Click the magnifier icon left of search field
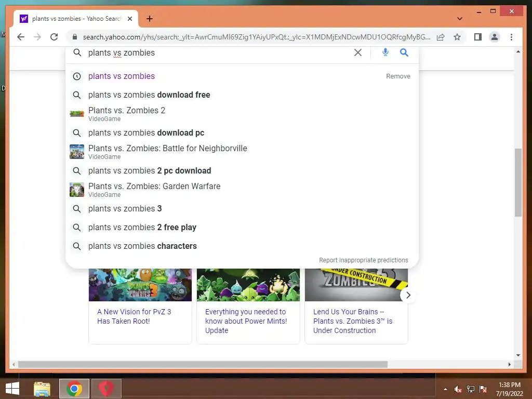 (x=77, y=52)
